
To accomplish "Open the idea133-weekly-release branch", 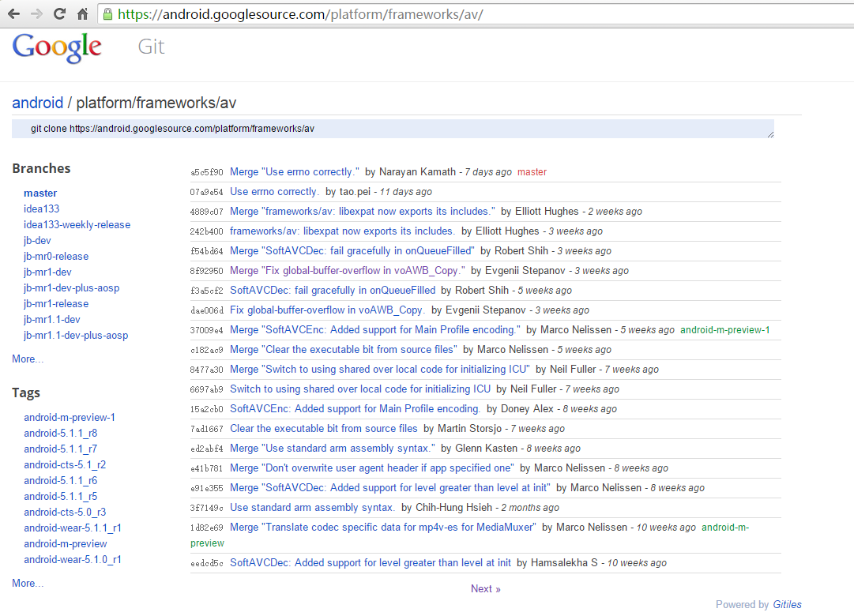I will tap(77, 224).
